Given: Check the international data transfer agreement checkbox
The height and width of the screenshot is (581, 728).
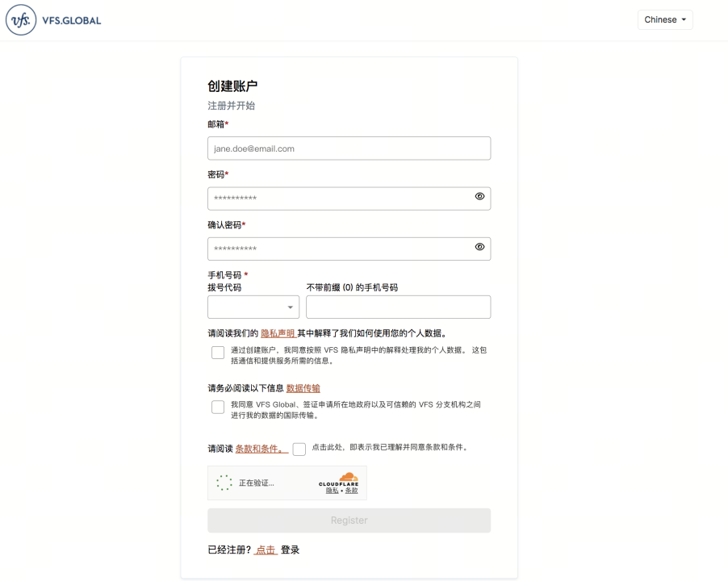Looking at the screenshot, I should point(218,407).
